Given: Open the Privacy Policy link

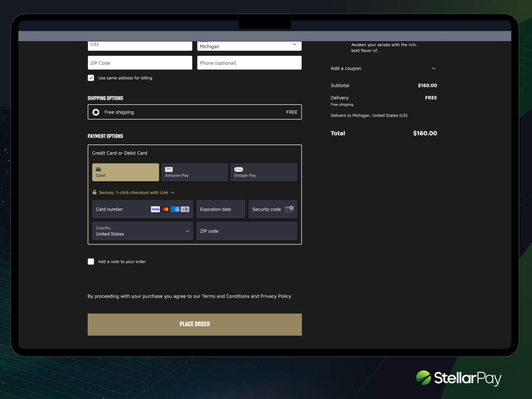Looking at the screenshot, I should 276,296.
